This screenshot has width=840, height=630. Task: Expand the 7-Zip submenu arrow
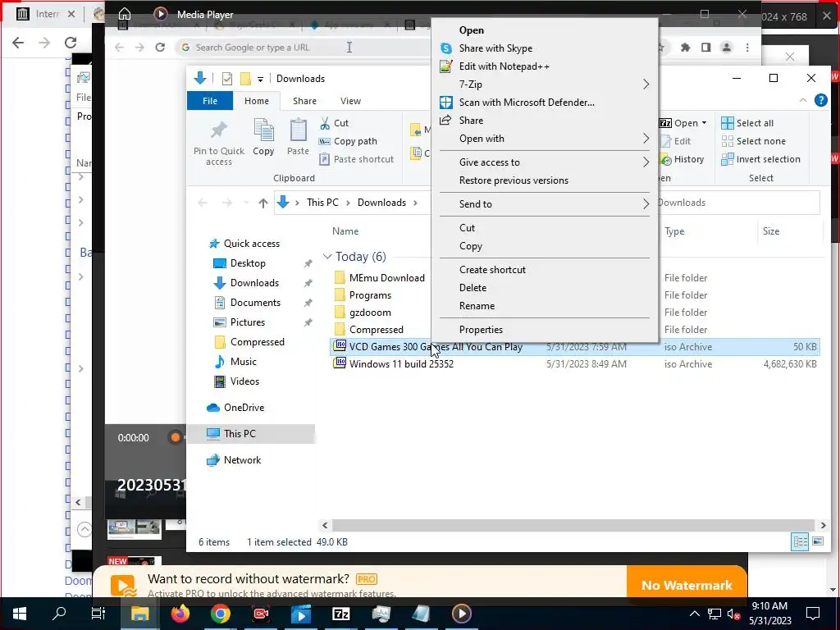[646, 84]
